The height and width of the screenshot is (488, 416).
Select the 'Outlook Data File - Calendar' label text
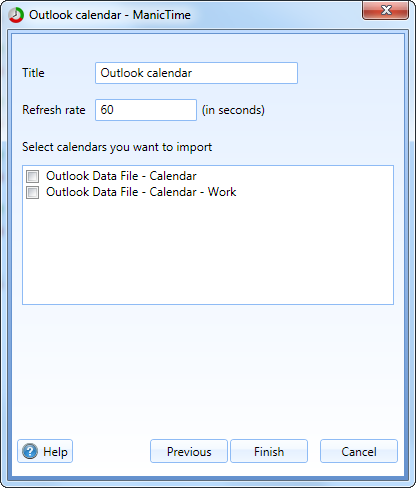(121, 176)
